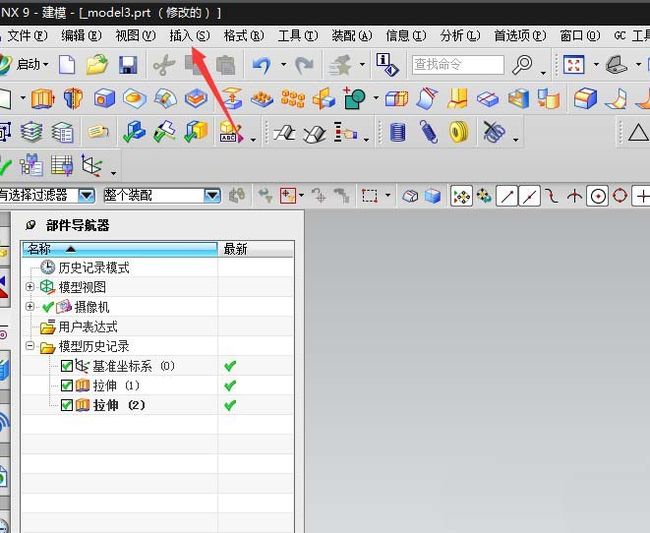Redo the last action
Viewport: 650px width, 533px height.
[305, 65]
